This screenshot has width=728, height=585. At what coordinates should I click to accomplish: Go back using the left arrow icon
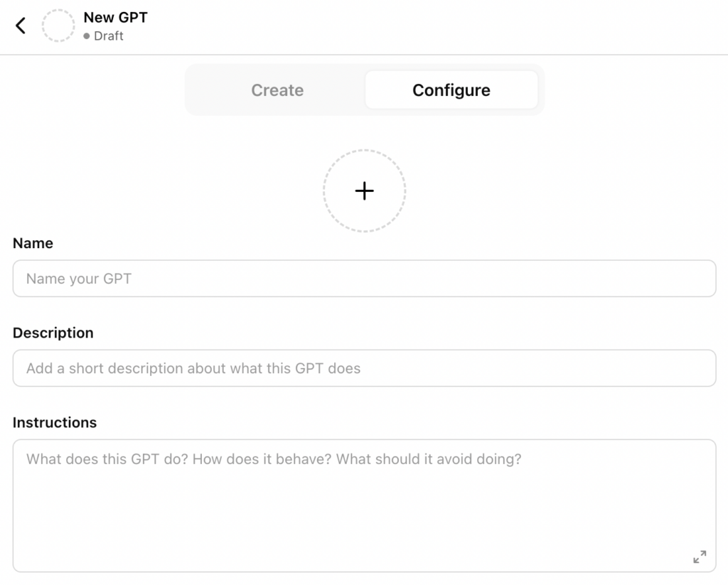coord(21,26)
